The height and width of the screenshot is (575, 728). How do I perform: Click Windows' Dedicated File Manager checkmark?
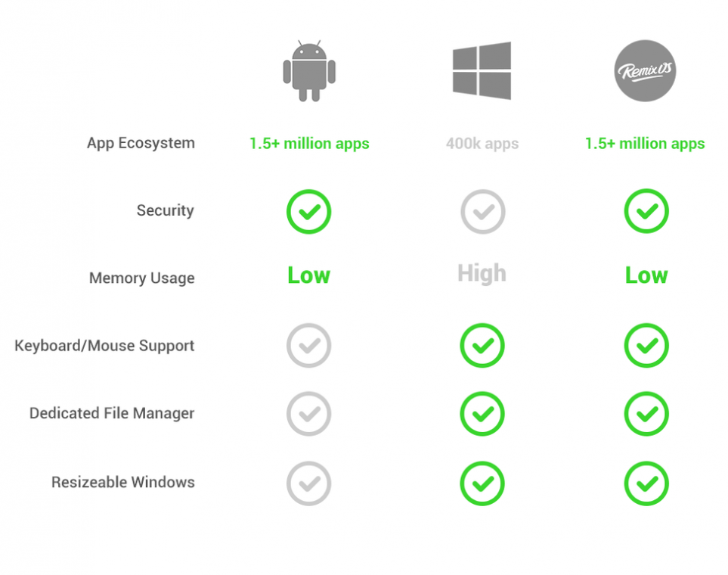(x=482, y=414)
